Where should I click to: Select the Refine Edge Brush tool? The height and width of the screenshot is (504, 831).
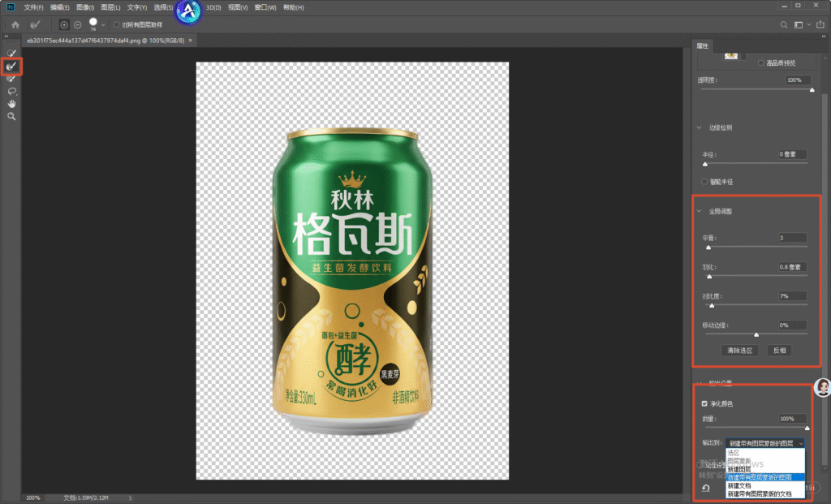tap(11, 67)
